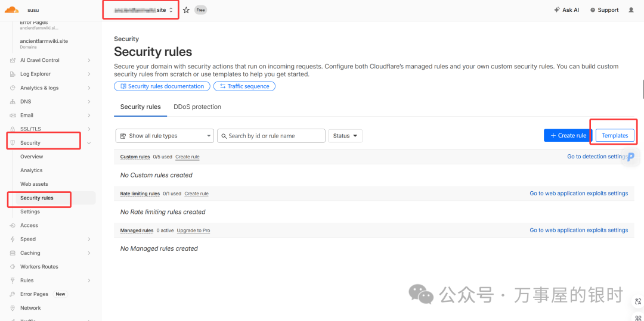
Task: Open the user account profile icon
Action: tap(631, 10)
